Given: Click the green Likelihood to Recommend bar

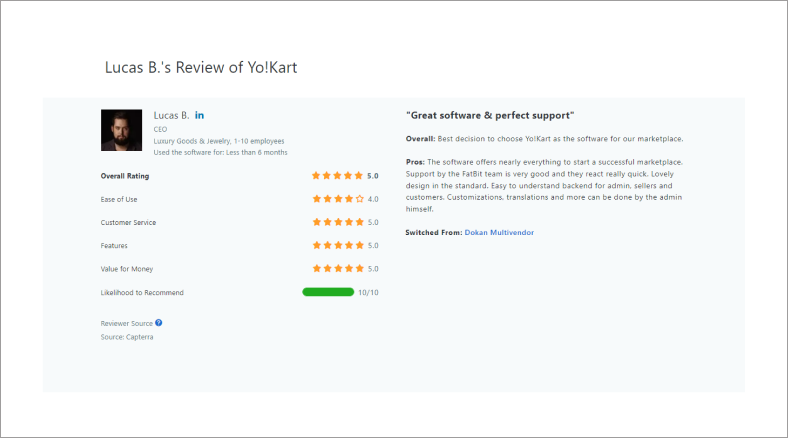Looking at the screenshot, I should (x=328, y=292).
